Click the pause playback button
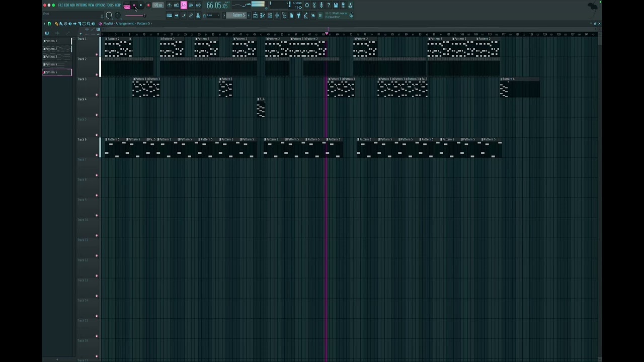Viewport: 644px width, 362px height. (134, 5)
